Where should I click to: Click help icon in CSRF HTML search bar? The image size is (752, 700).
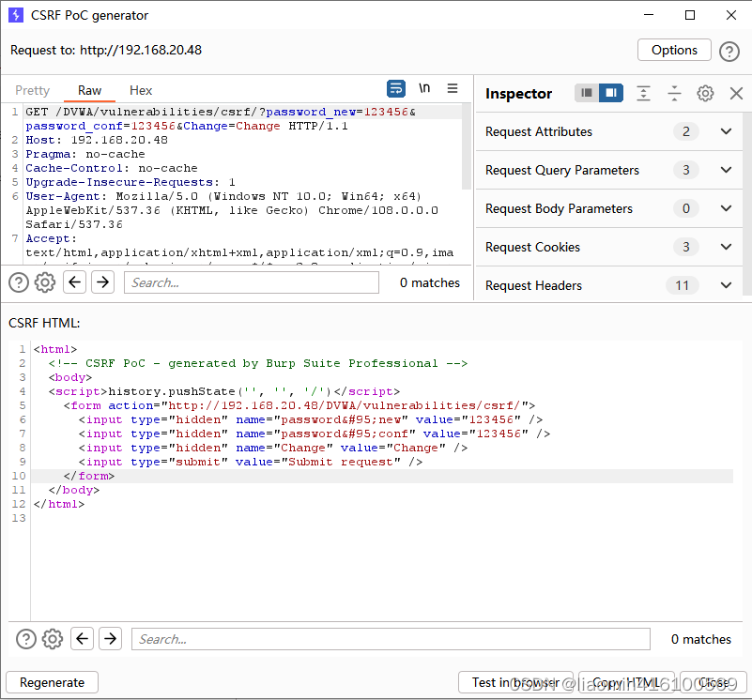(x=26, y=639)
